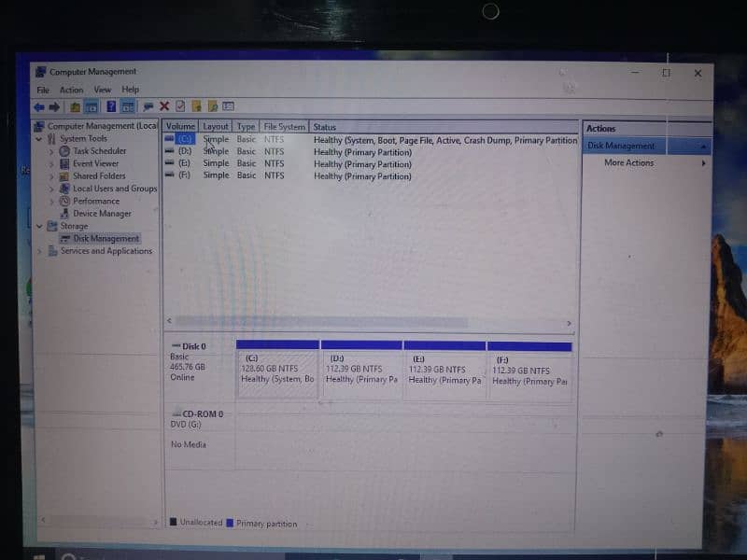Click the Up One Level folder icon
The image size is (747, 560).
76,106
